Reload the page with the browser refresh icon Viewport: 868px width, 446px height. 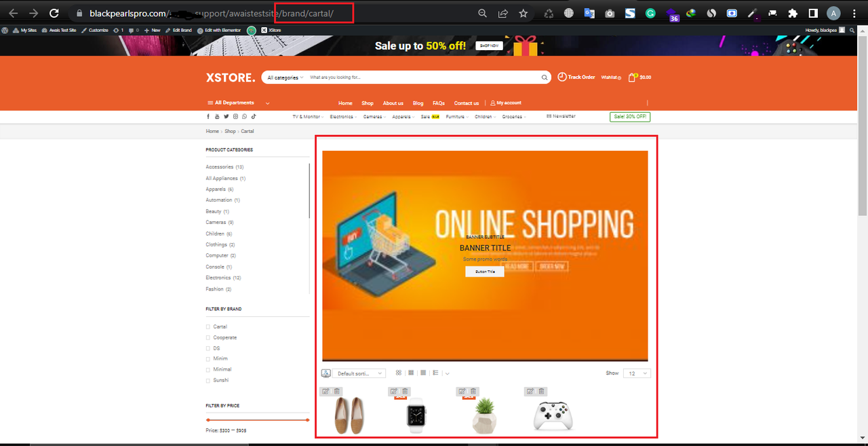(x=54, y=13)
